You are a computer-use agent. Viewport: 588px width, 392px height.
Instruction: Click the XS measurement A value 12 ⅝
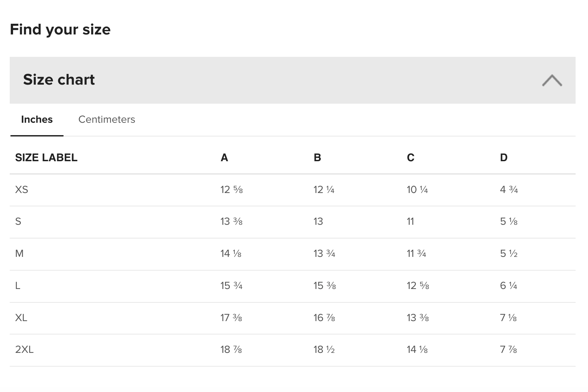(x=231, y=190)
